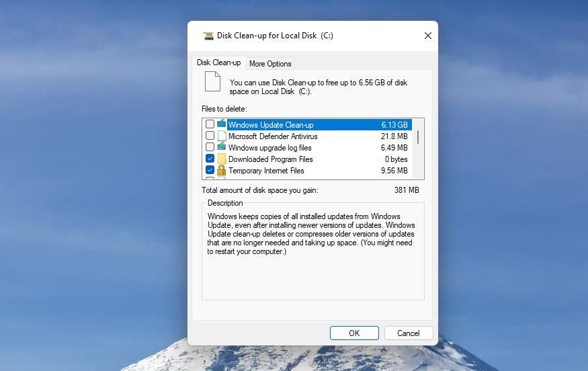The width and height of the screenshot is (588, 371).
Task: Click the padlock icon for Temporary Internet Files
Action: (x=222, y=170)
